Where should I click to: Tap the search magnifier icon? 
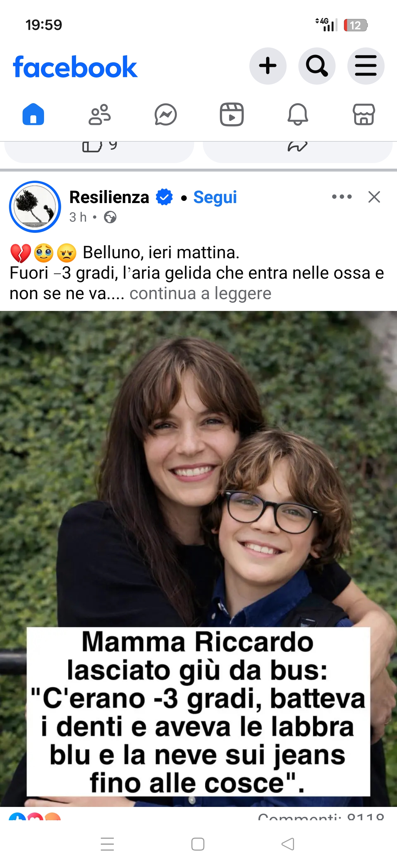pos(317,66)
